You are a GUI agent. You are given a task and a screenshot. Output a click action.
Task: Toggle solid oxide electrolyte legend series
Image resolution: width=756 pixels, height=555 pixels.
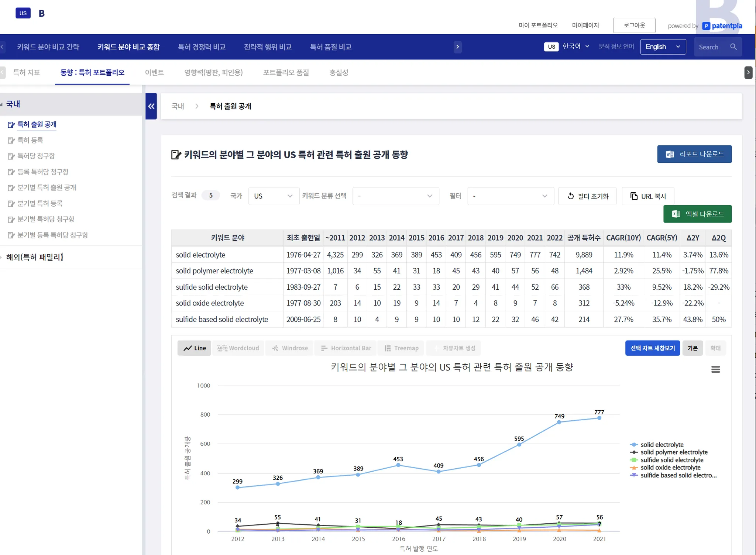point(670,468)
